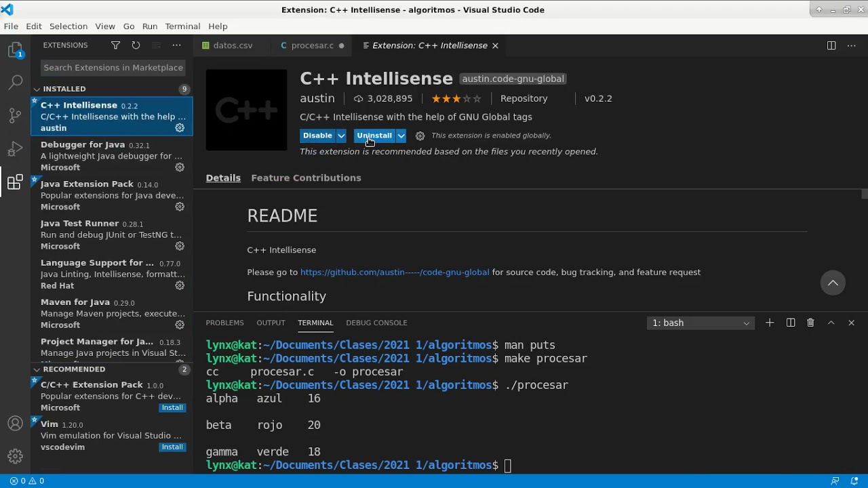Image resolution: width=868 pixels, height=488 pixels.
Task: Select the Extensions view icon
Action: click(15, 182)
